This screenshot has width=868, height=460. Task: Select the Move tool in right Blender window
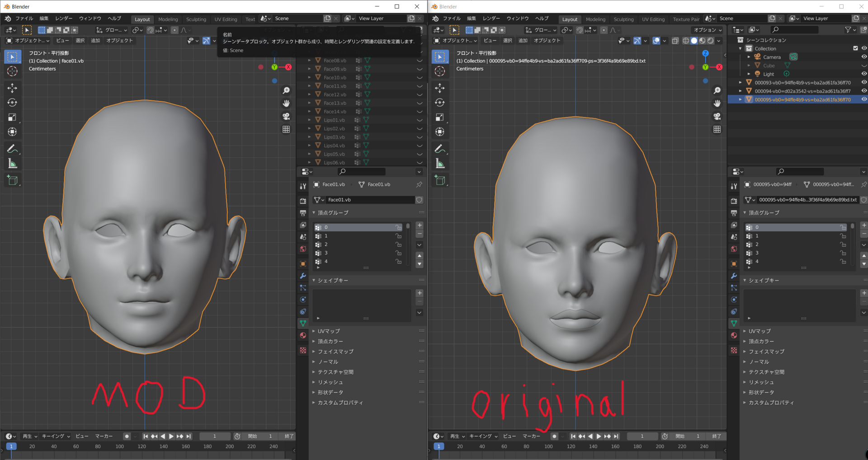[440, 88]
